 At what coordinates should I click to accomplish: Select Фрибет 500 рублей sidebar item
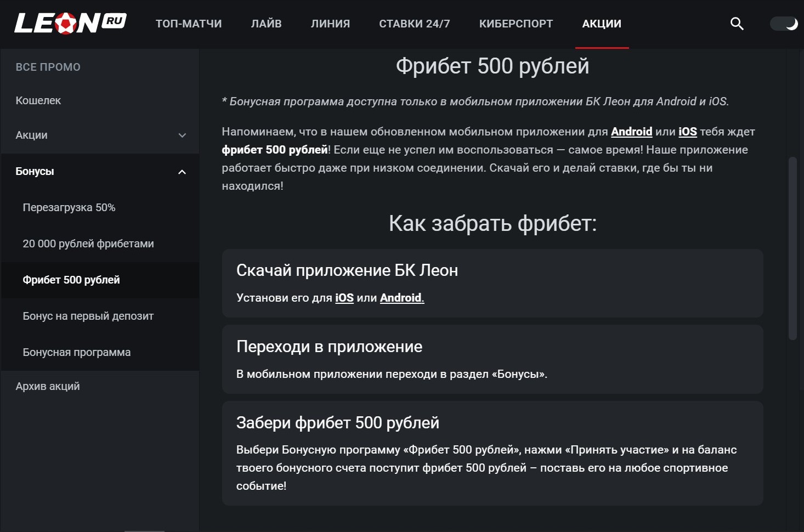tap(71, 280)
